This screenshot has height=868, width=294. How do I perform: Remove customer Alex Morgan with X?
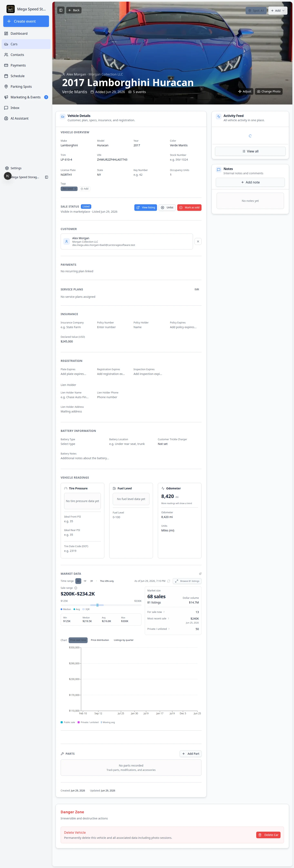pyautogui.click(x=198, y=241)
